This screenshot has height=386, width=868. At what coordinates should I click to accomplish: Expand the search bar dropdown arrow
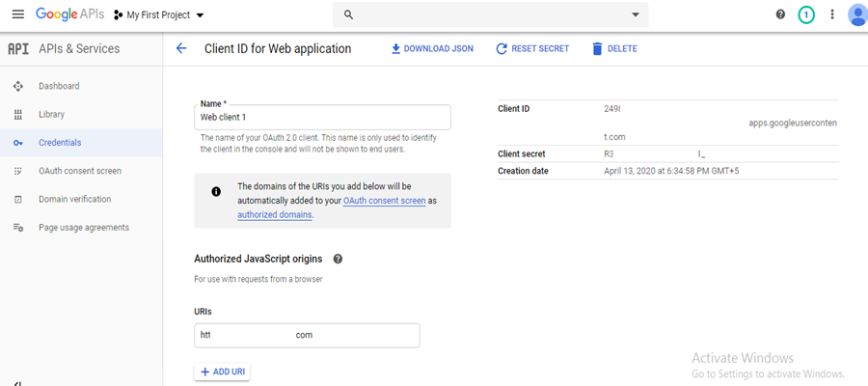click(635, 15)
